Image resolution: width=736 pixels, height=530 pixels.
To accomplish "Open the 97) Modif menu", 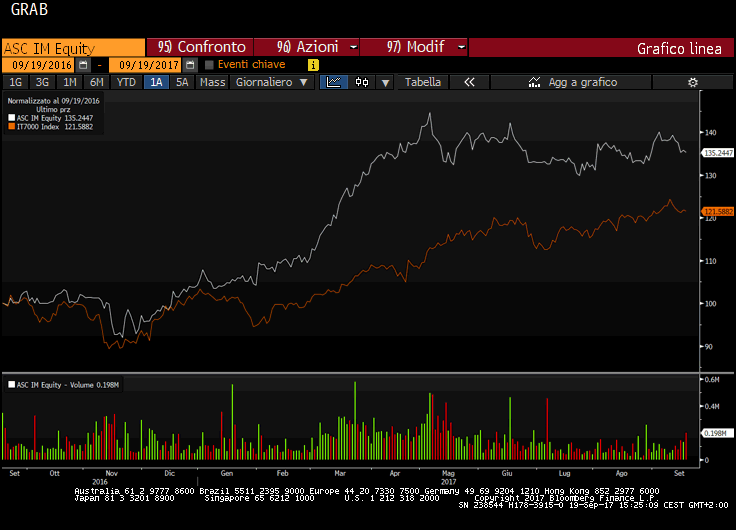I will click(x=414, y=47).
